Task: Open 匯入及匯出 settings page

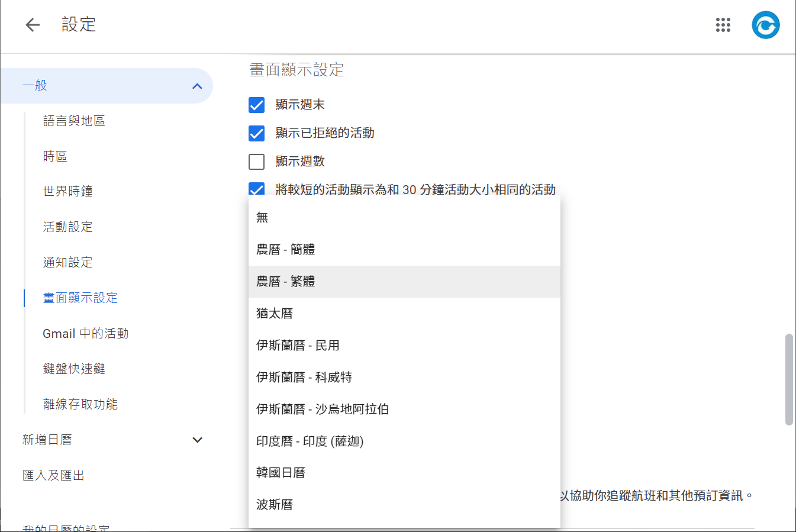Action: [53, 475]
